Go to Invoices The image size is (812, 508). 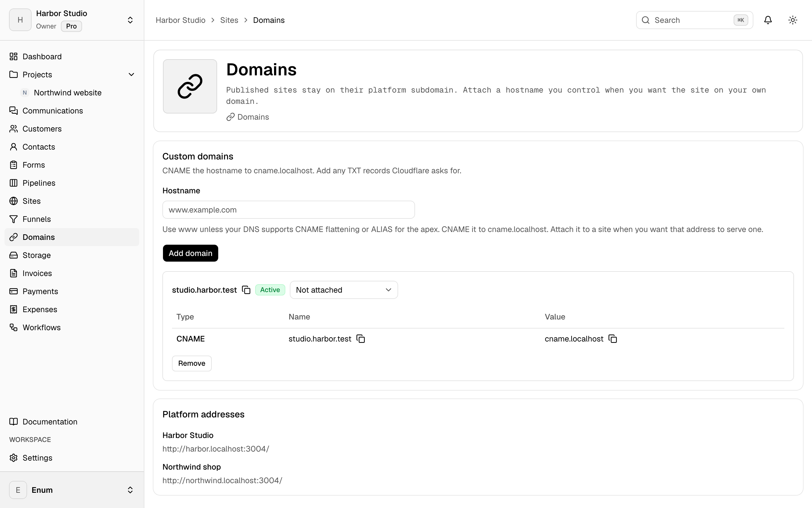coord(72,273)
